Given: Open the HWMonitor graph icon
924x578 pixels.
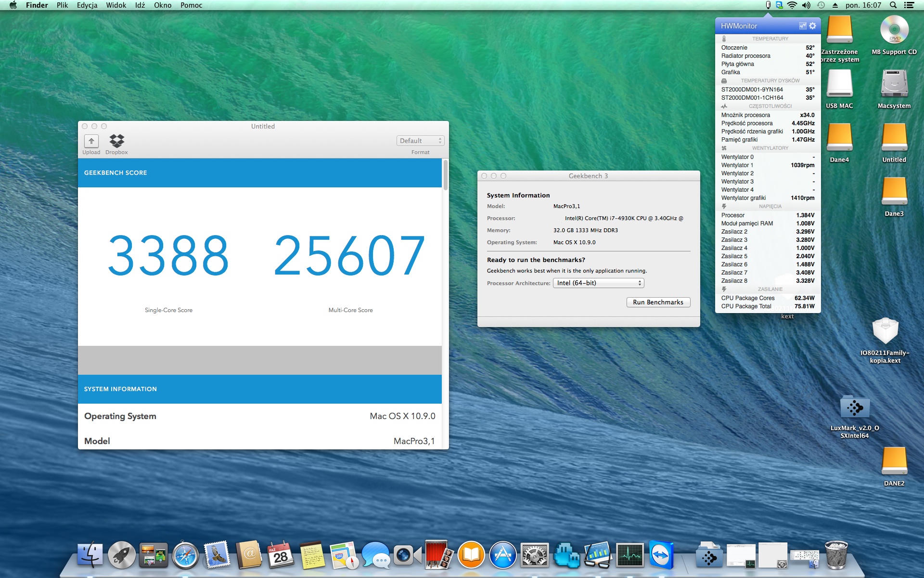Looking at the screenshot, I should [802, 26].
